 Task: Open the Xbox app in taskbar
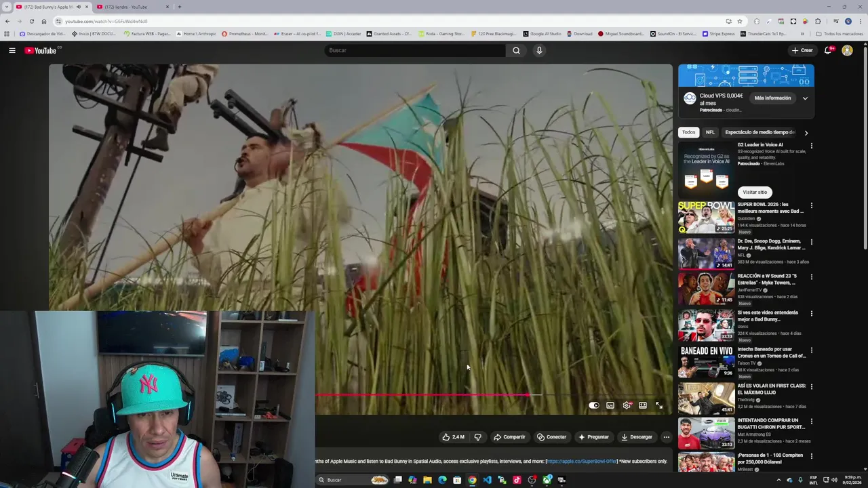tap(547, 480)
